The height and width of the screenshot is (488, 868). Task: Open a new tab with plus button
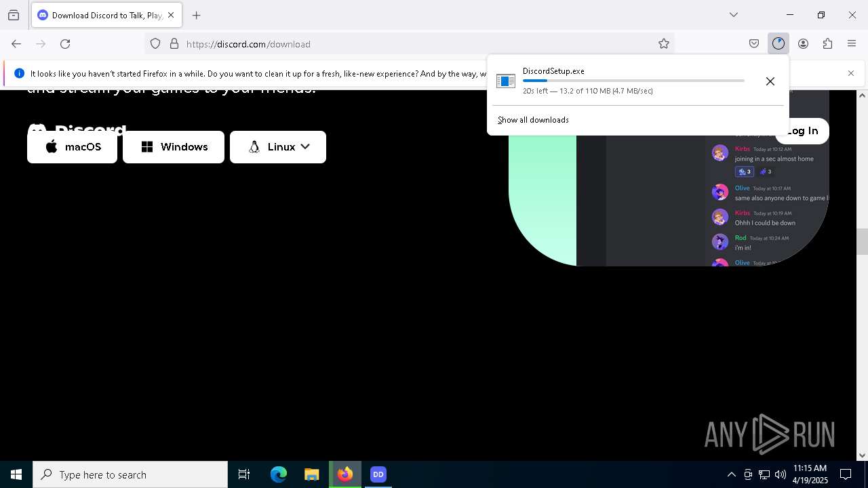tap(197, 15)
